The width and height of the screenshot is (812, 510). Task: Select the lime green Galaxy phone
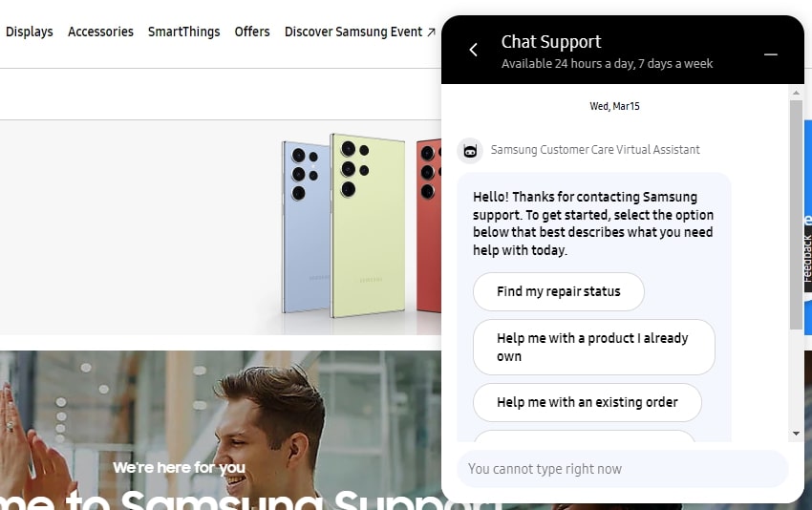pos(367,225)
